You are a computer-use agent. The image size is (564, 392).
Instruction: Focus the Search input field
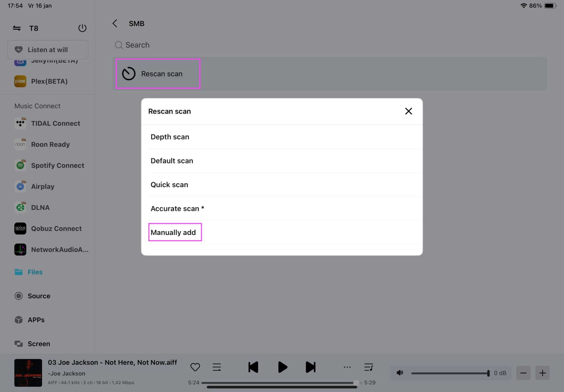tap(330, 45)
